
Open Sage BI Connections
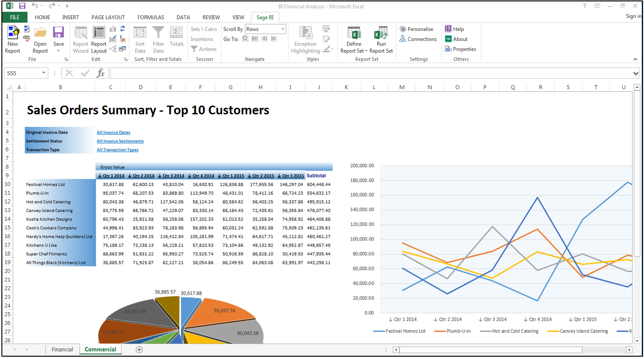[418, 39]
